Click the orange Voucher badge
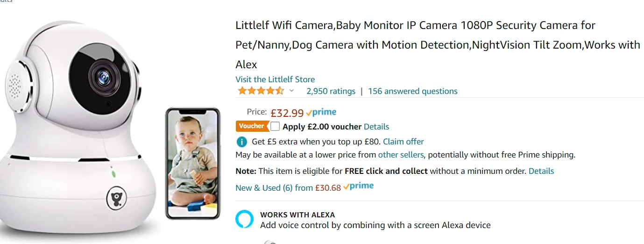 click(x=253, y=126)
